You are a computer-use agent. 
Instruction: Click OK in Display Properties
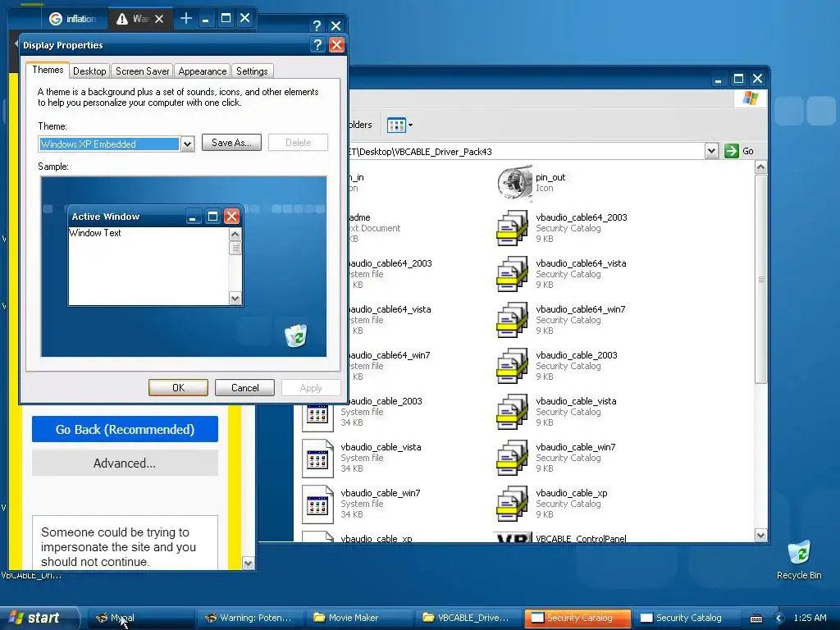click(x=178, y=388)
